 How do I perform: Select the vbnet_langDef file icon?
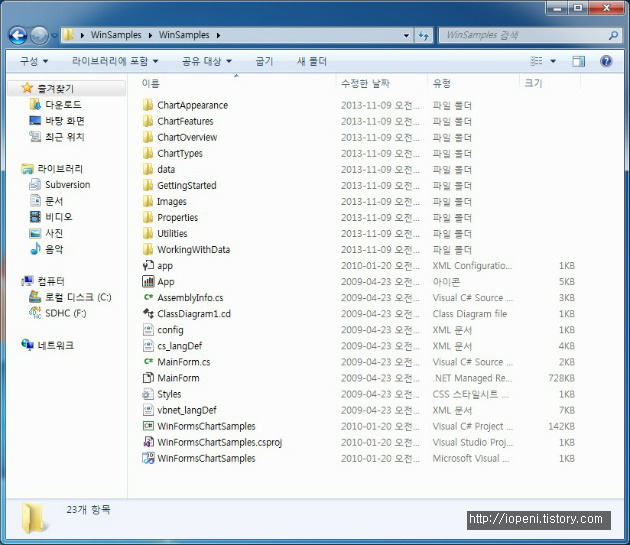tap(148, 410)
